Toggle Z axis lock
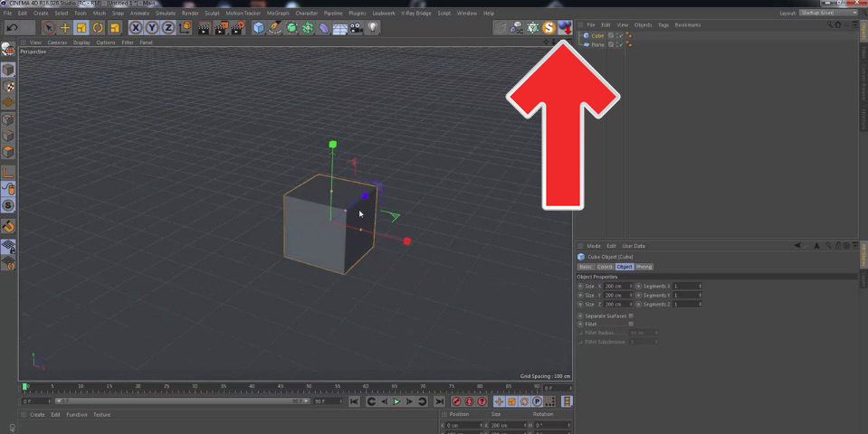This screenshot has width=868, height=434. [168, 28]
